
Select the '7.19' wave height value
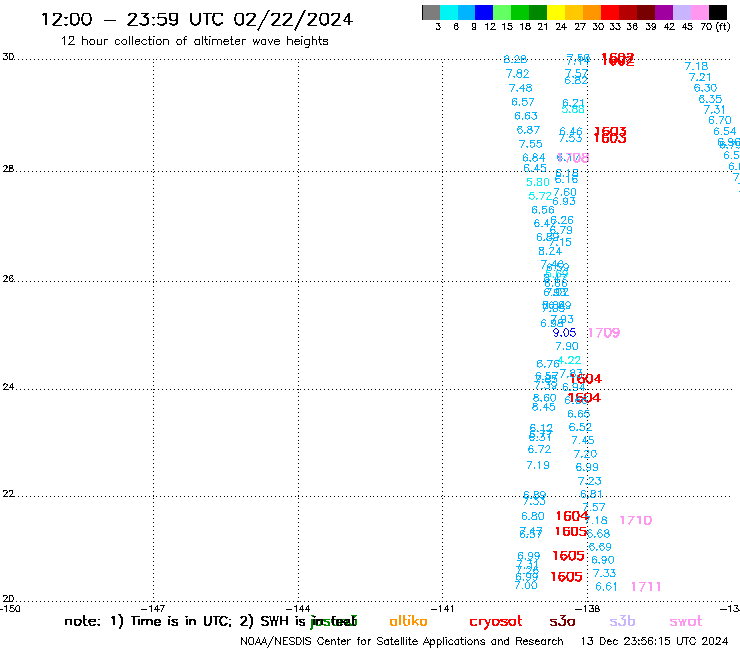(x=538, y=465)
